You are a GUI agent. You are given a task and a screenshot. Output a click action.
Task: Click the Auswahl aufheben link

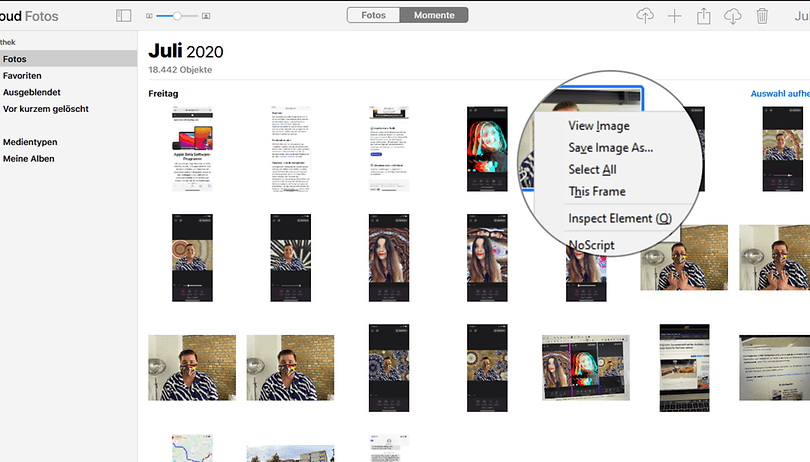click(780, 94)
